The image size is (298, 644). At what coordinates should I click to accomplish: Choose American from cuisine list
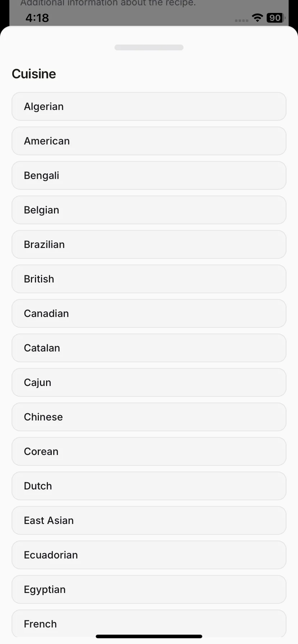[149, 141]
